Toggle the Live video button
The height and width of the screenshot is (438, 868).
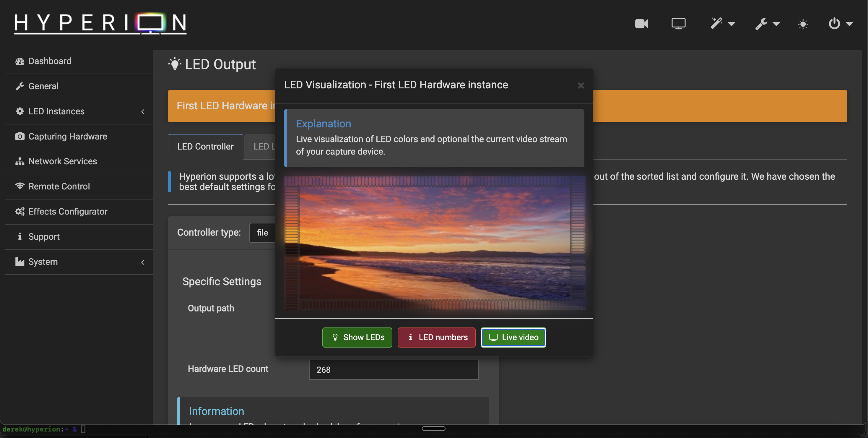pyautogui.click(x=513, y=338)
